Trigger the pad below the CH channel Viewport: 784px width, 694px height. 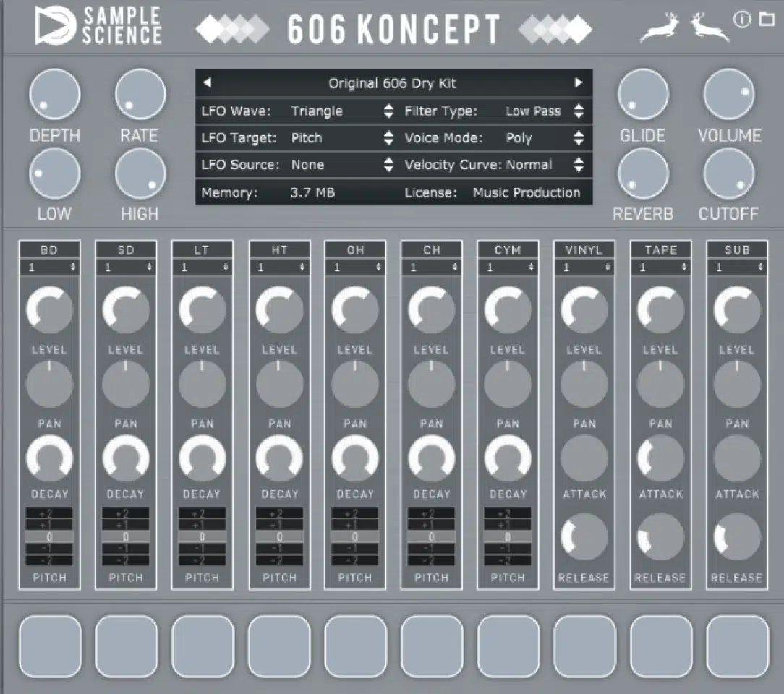pos(432,646)
